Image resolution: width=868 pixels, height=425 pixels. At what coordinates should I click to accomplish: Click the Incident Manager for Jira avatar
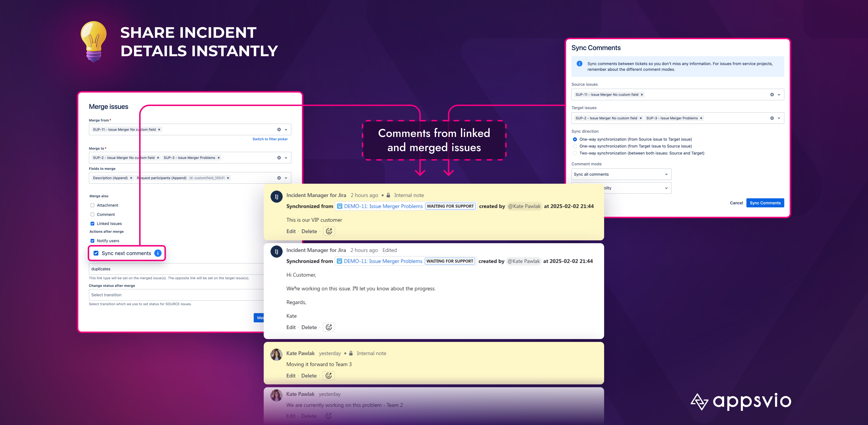pyautogui.click(x=276, y=196)
